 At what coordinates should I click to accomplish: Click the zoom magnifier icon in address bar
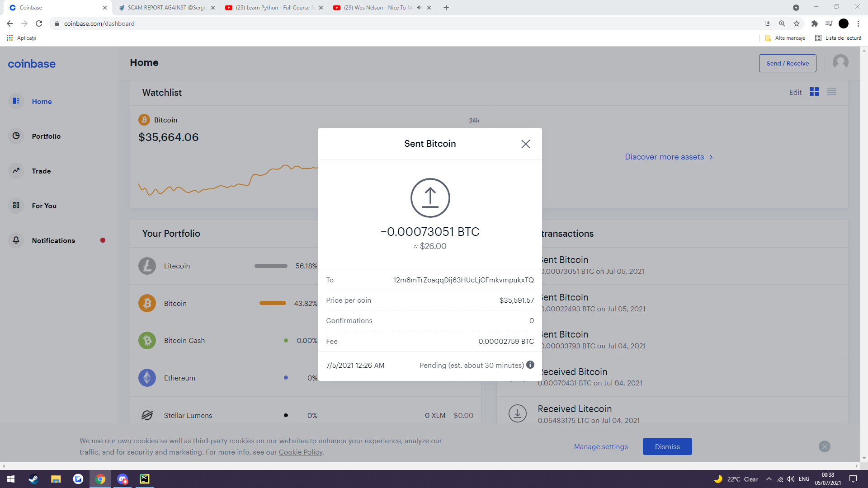(x=782, y=23)
